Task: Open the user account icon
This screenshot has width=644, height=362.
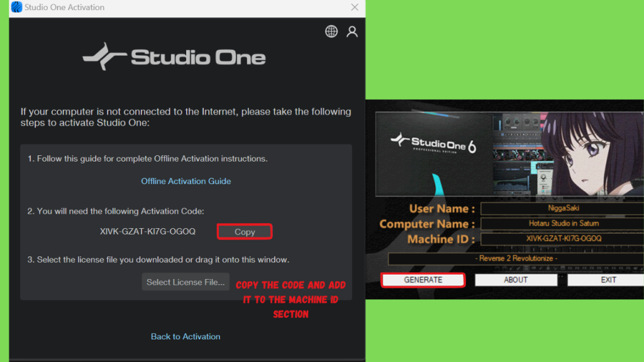Action: pos(352,31)
